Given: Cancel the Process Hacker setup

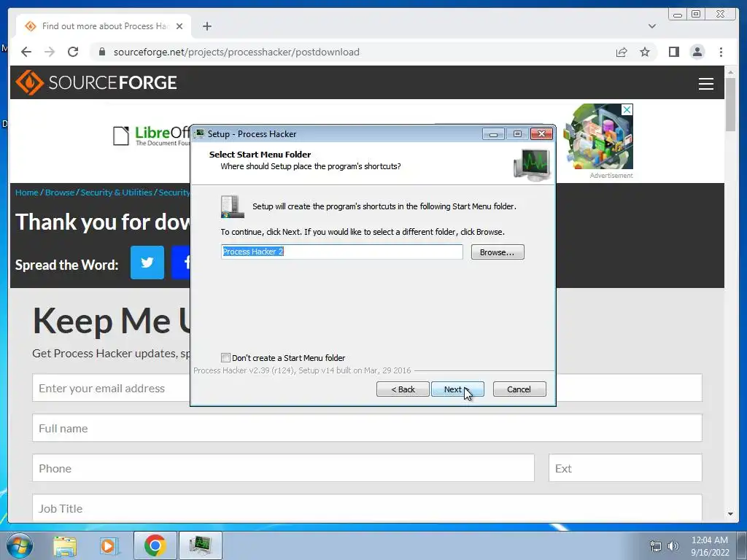Looking at the screenshot, I should coord(519,389).
